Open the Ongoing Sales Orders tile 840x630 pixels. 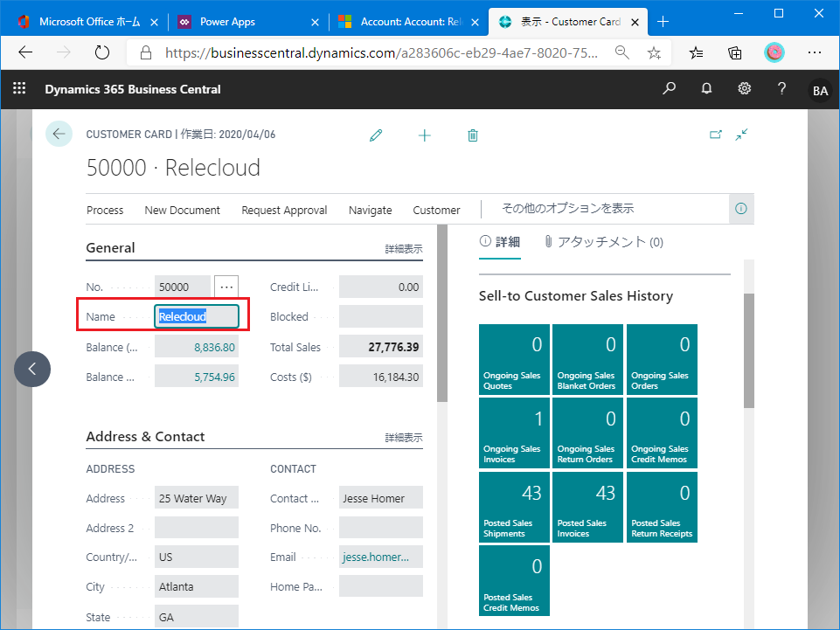click(x=663, y=359)
